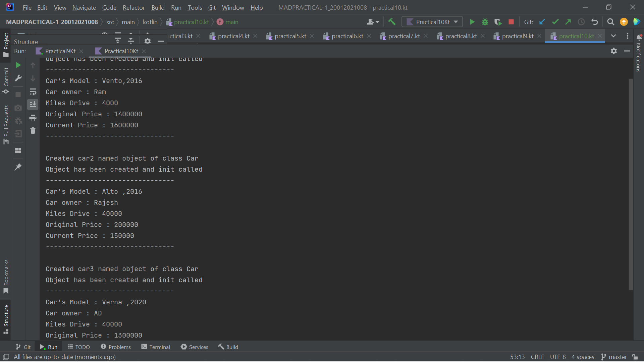Image resolution: width=644 pixels, height=362 pixels.
Task: Open user account dropdown in toolbar
Action: coord(373,22)
